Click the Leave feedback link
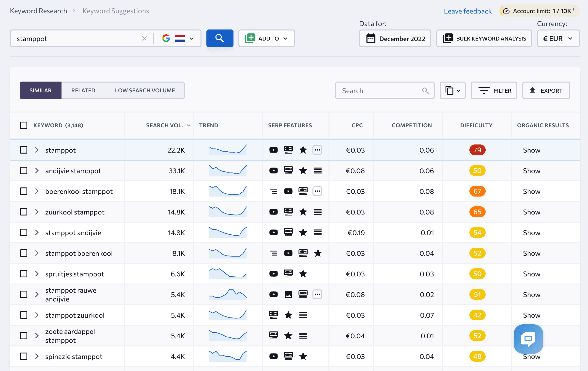 468,11
